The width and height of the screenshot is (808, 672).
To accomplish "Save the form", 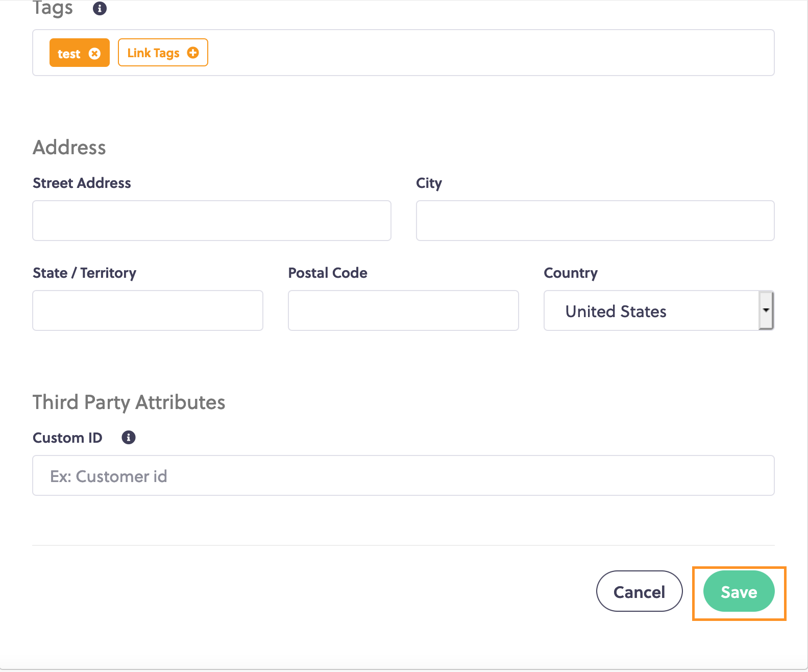I will (739, 591).
